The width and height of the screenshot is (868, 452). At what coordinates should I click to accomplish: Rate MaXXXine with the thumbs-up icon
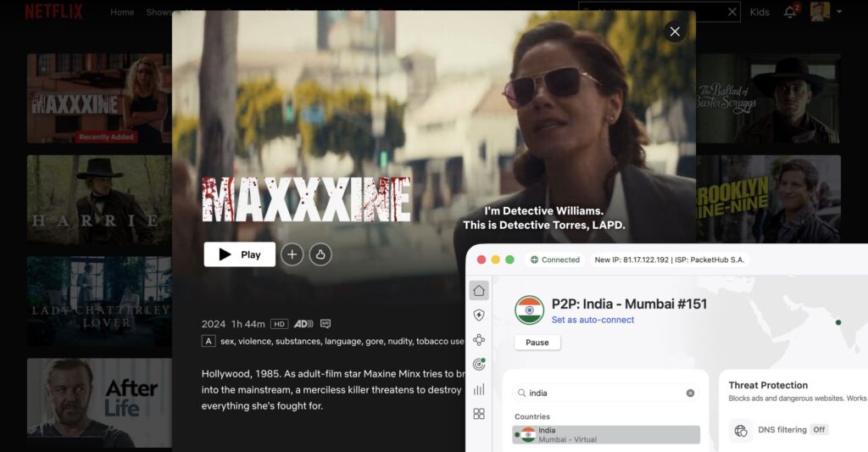pyautogui.click(x=320, y=254)
